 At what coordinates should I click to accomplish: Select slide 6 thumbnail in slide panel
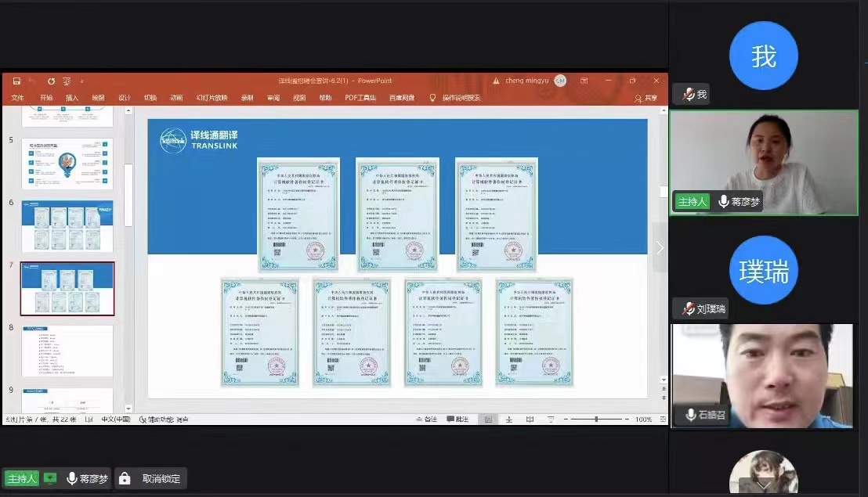pos(67,225)
